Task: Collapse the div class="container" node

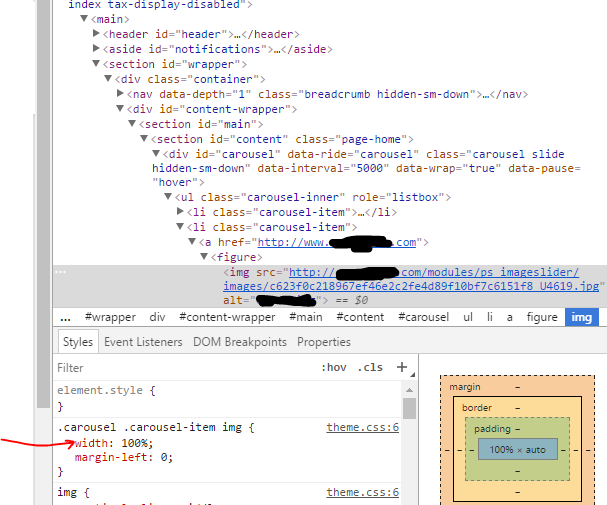Action: (x=108, y=78)
